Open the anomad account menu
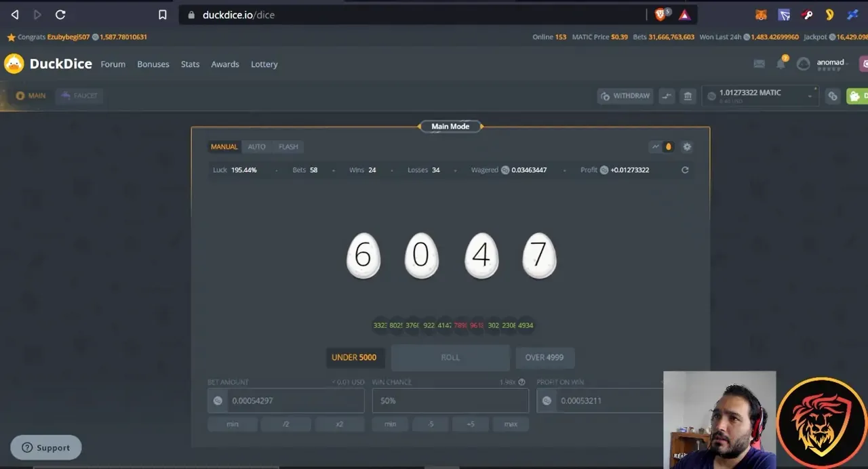 [x=832, y=62]
